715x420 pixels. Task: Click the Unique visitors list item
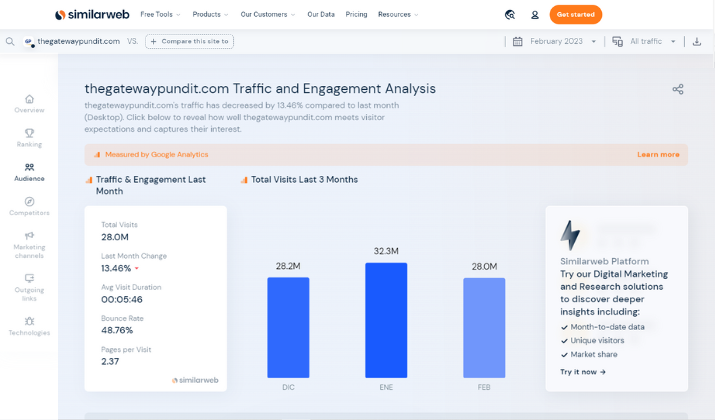tap(592, 341)
